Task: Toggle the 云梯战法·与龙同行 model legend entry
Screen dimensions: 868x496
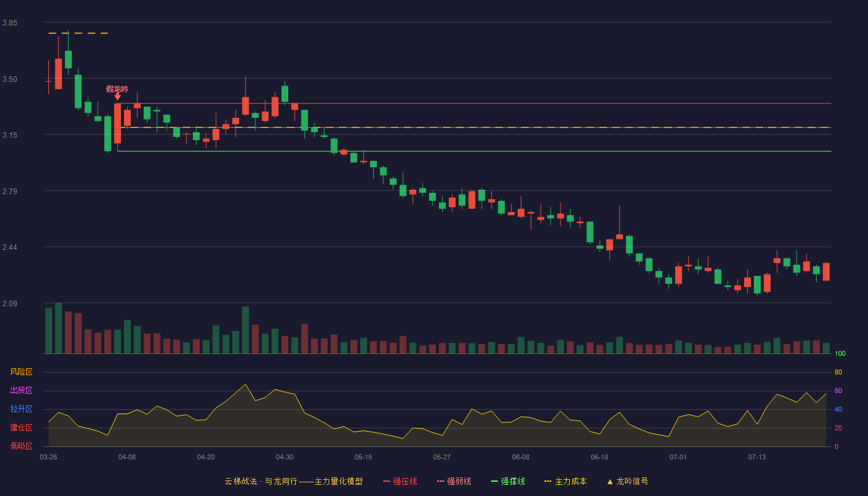Action: click(293, 481)
